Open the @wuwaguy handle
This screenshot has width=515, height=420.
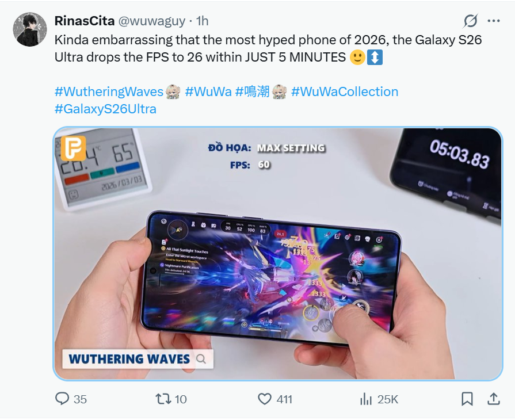point(152,21)
